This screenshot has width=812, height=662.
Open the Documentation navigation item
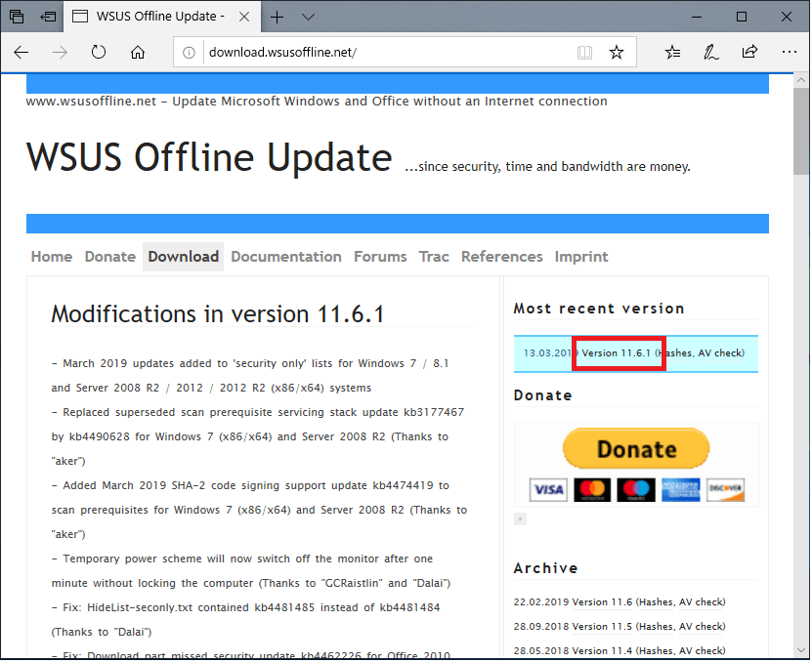[286, 257]
